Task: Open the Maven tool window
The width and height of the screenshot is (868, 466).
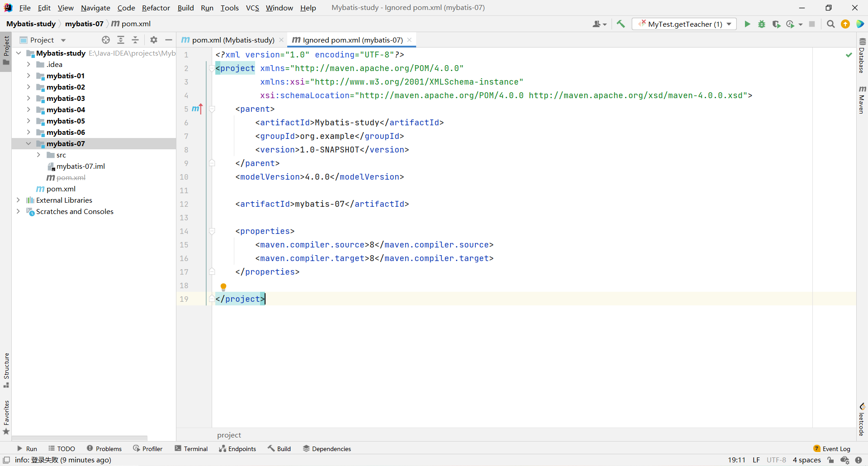Action: click(862, 100)
